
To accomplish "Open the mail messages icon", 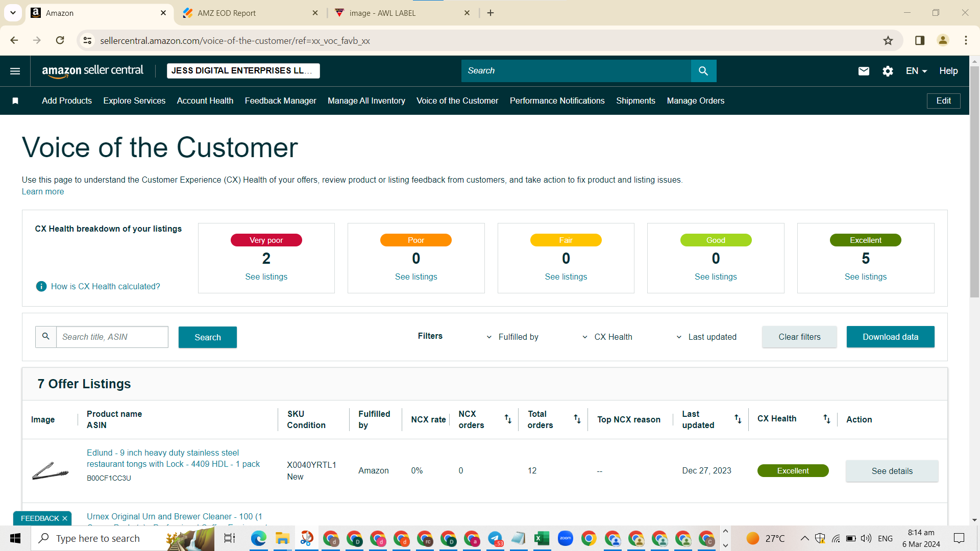I will pyautogui.click(x=864, y=71).
